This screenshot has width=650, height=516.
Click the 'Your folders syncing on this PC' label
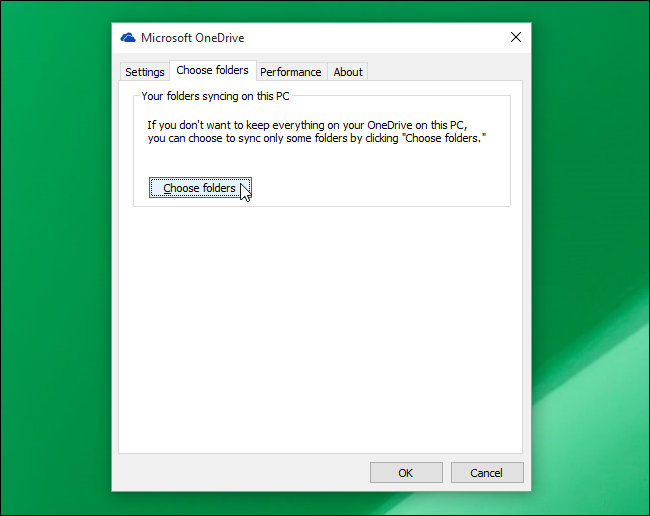pyautogui.click(x=215, y=96)
